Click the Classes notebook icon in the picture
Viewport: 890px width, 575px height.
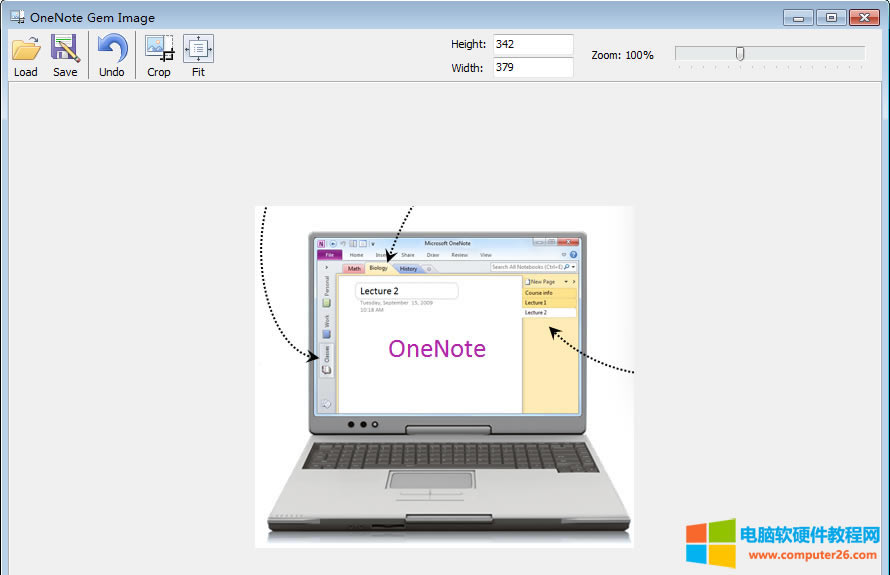(326, 370)
